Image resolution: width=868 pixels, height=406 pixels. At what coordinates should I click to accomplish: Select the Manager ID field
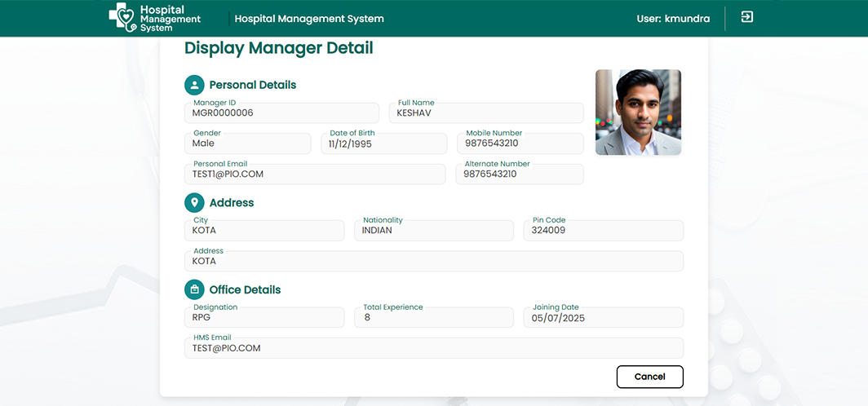coord(281,113)
